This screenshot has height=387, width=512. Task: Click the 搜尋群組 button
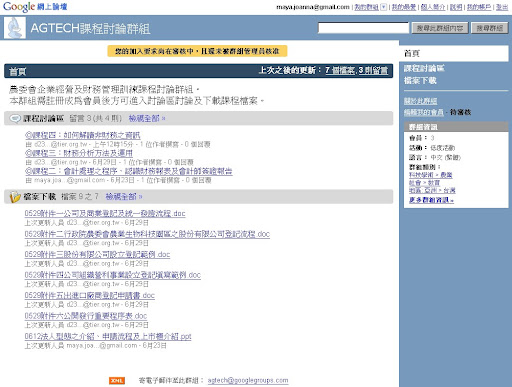pos(490,28)
